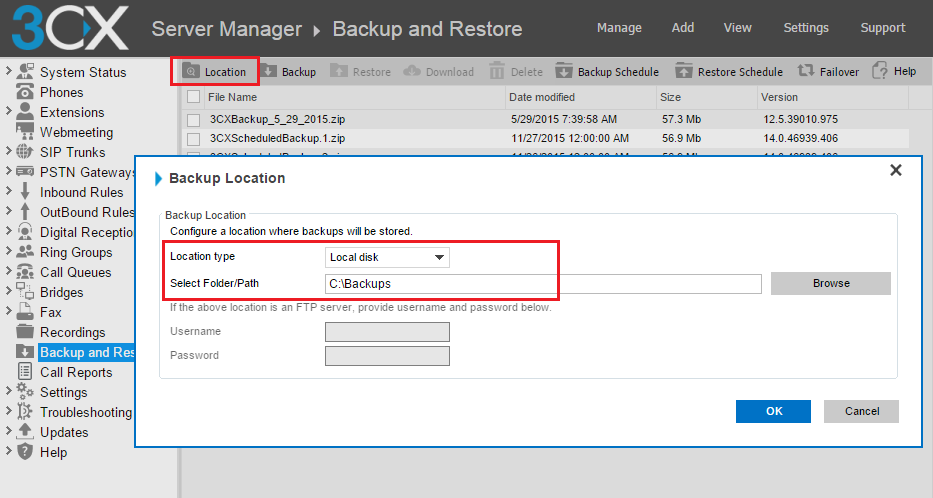This screenshot has width=933, height=498.
Task: Click the 3CX logo
Action: 70,28
